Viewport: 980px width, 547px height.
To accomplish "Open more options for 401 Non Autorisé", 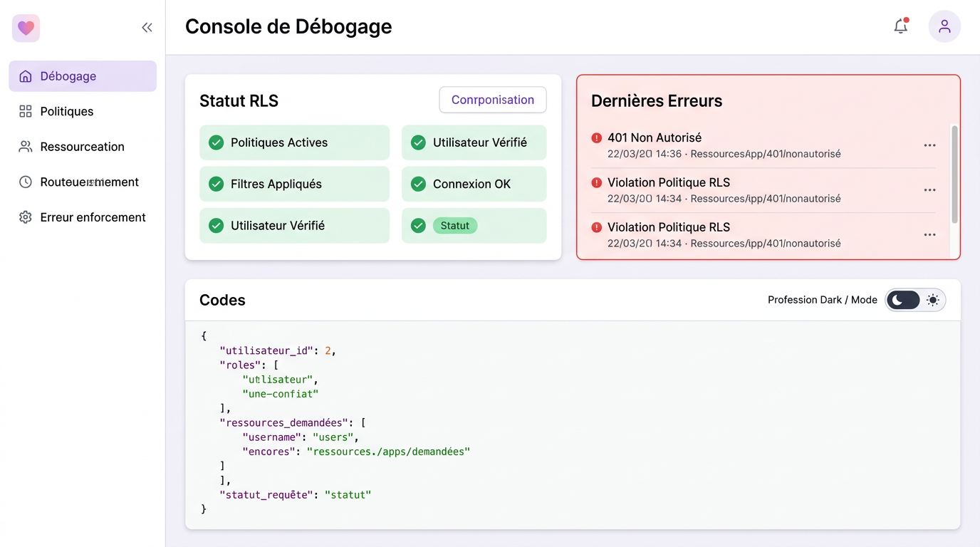I will coord(929,145).
